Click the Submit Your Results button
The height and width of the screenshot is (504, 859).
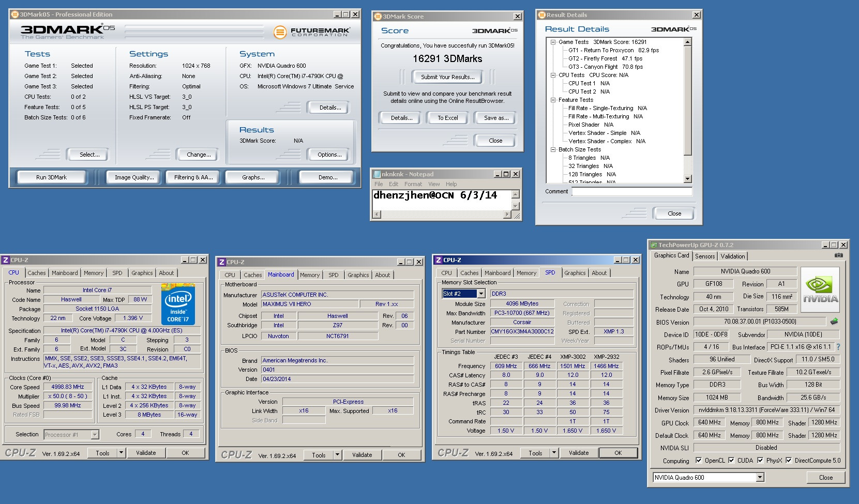point(447,77)
